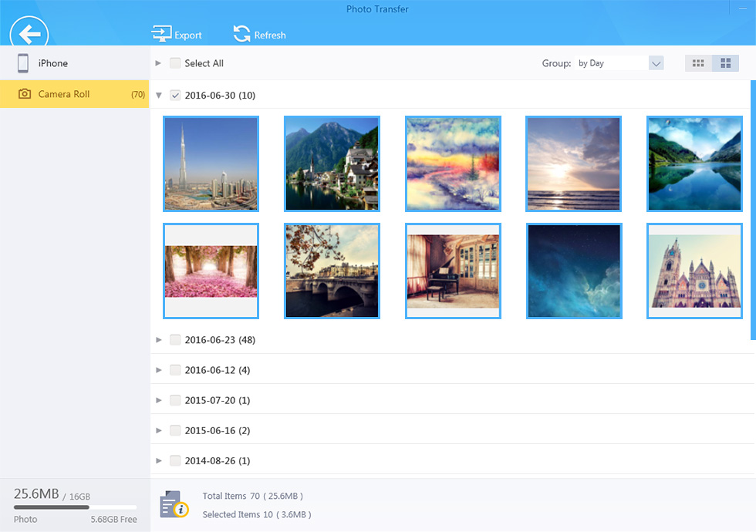756x532 pixels.
Task: Click the 5.68GB Free text
Action: click(114, 520)
